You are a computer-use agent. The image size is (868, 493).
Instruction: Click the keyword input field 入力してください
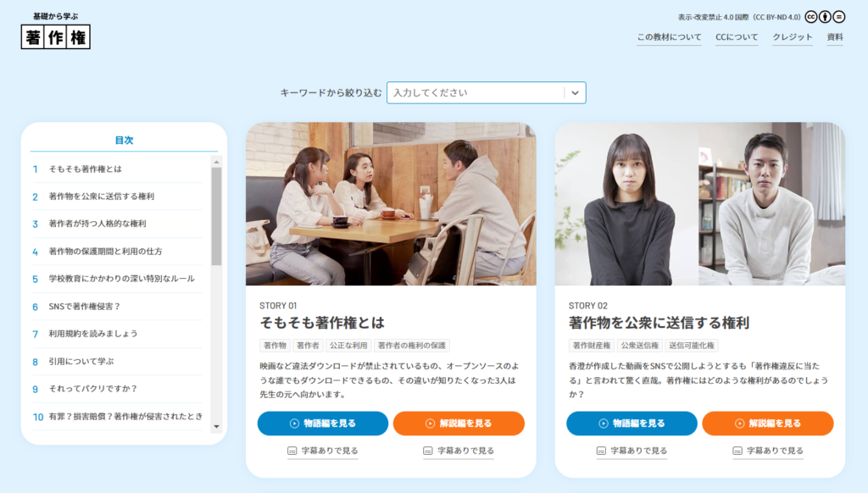[x=475, y=92]
